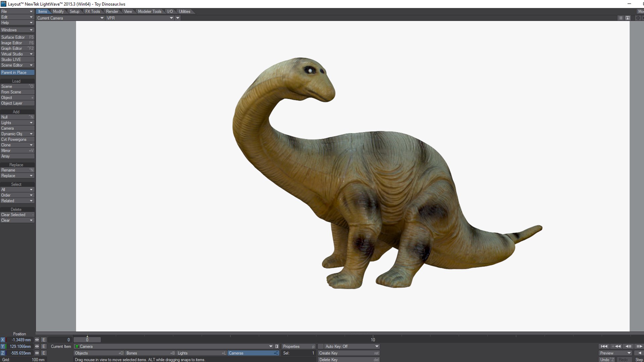
Task: Open the Scene Editor dropdown
Action: tap(17, 65)
